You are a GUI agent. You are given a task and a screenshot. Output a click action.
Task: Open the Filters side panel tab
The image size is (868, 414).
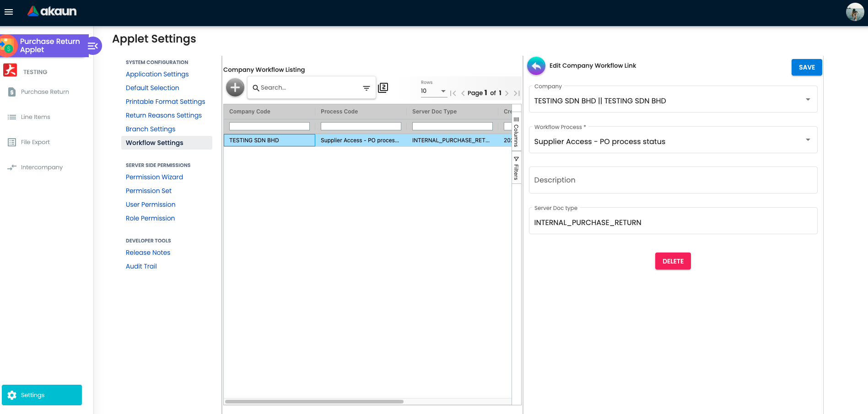(516, 168)
